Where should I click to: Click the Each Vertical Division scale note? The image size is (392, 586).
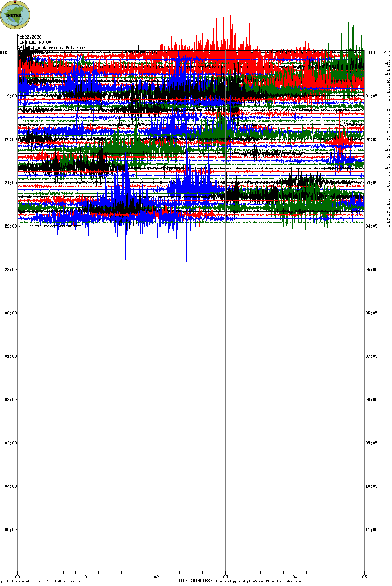click(x=44, y=581)
